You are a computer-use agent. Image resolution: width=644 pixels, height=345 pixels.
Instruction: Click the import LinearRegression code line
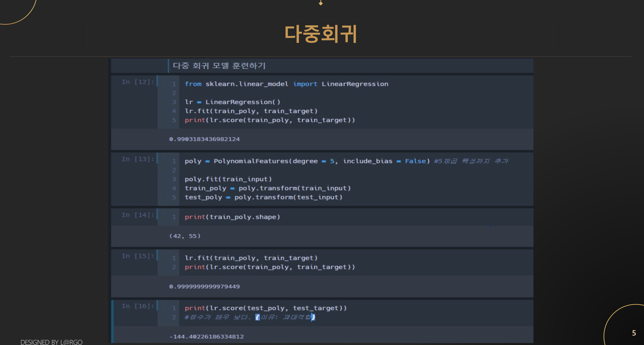pos(286,84)
